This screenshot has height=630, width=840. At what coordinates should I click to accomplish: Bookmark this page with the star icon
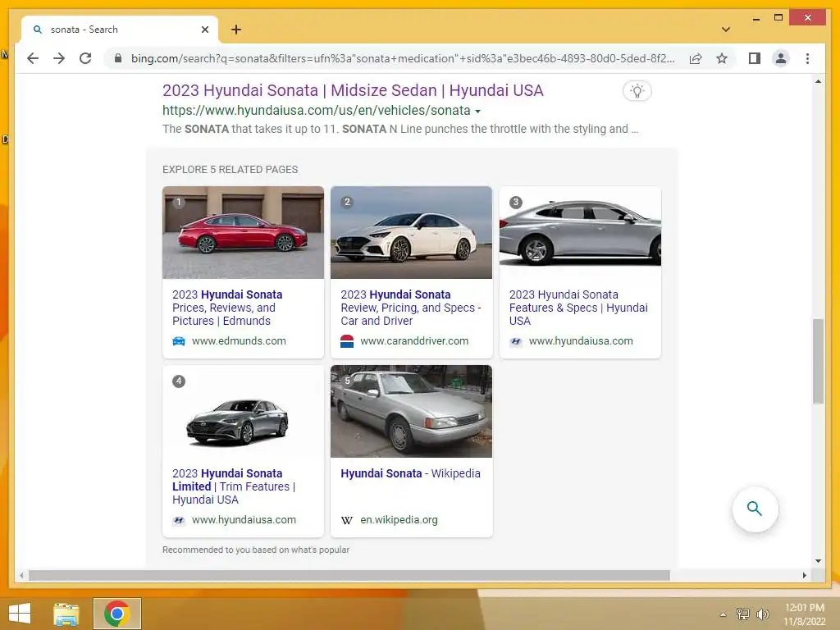(722, 58)
